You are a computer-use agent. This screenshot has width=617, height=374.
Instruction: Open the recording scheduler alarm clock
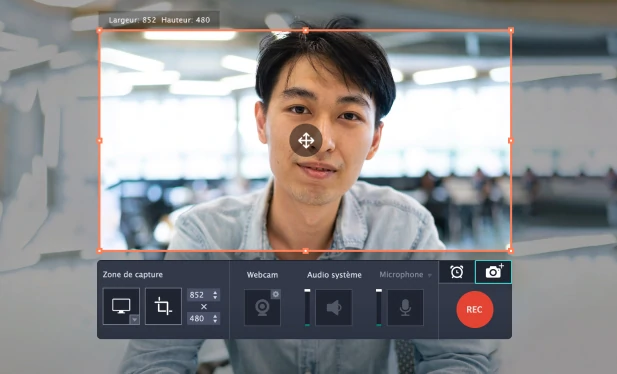tap(456, 272)
